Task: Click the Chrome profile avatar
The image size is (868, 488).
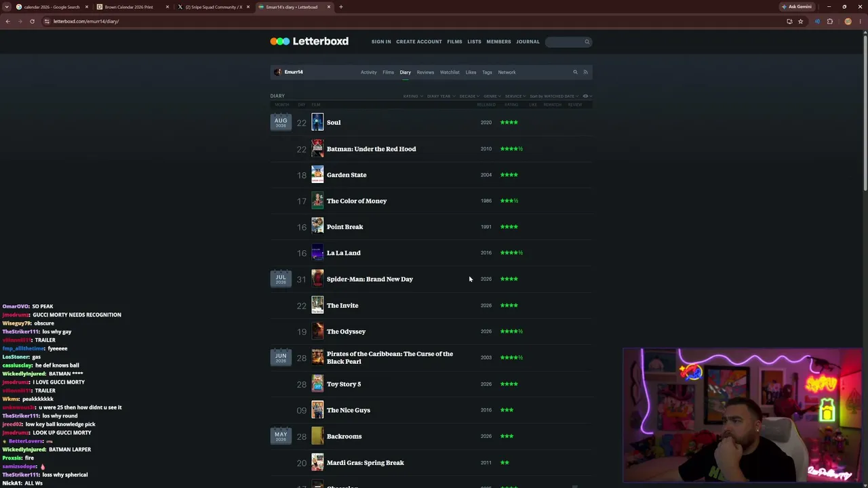Action: coord(848,21)
